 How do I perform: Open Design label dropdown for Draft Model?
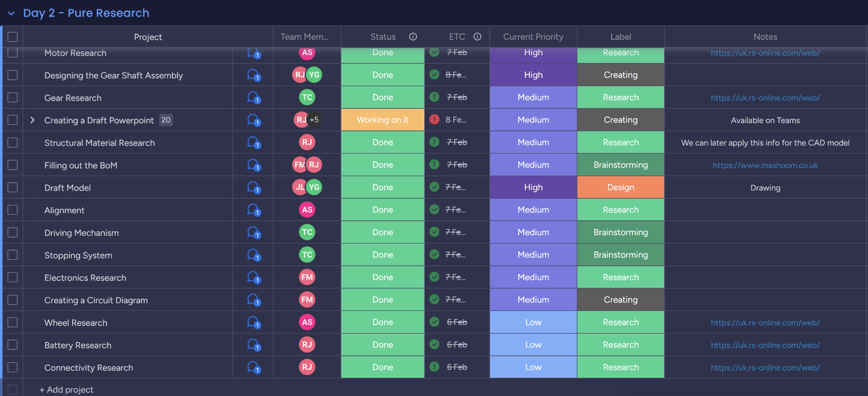(x=620, y=187)
